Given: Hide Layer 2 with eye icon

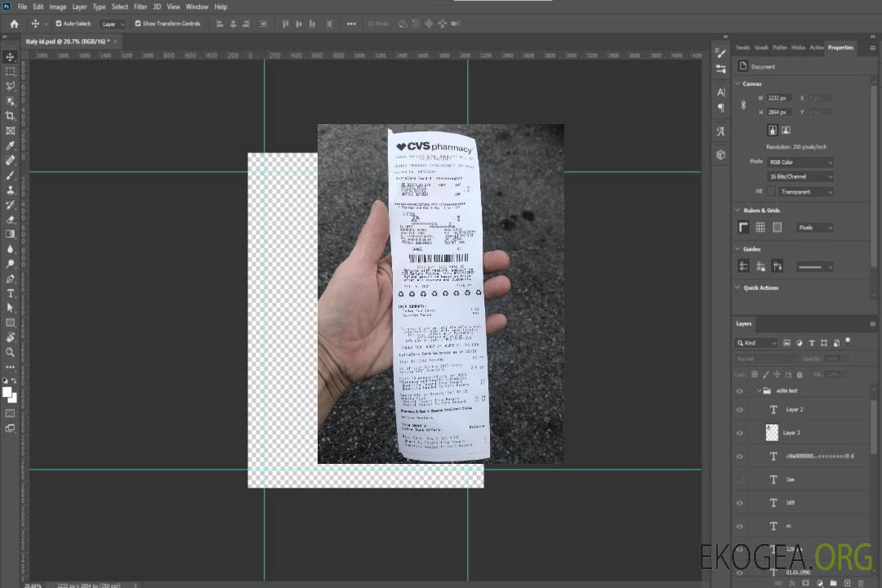Looking at the screenshot, I should point(740,410).
